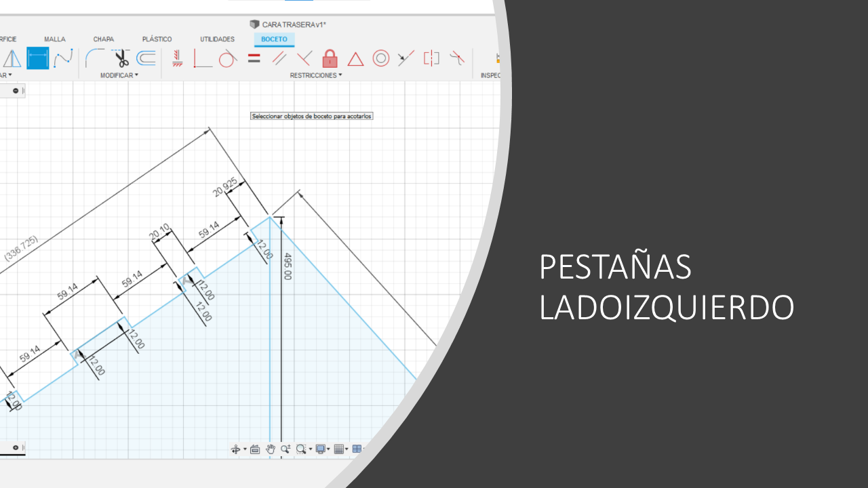Click the Look At icon

coord(255,449)
